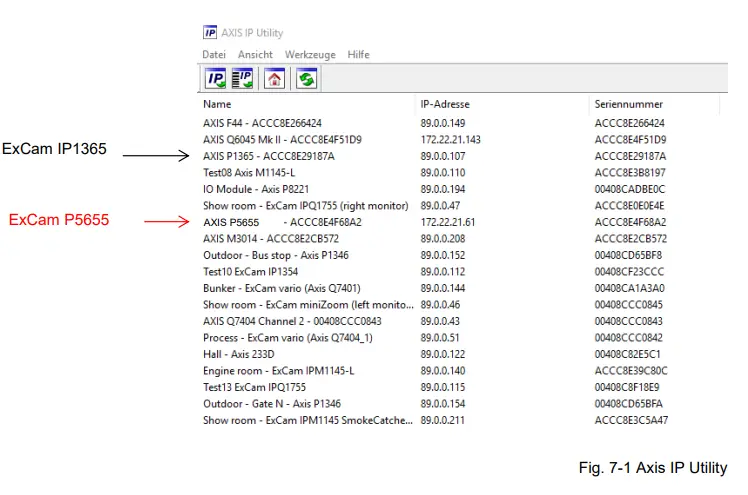Click serial number 00408CD65BF8
The height and width of the screenshot is (495, 748).
point(628,255)
